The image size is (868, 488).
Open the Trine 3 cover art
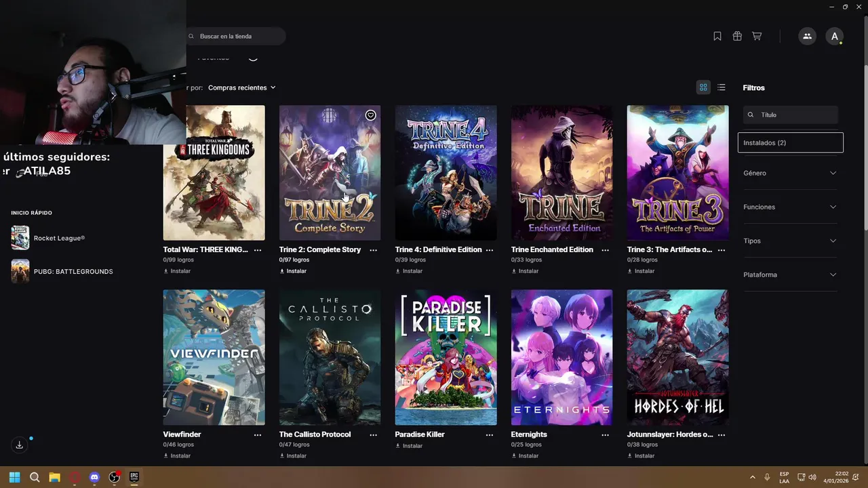coord(678,173)
